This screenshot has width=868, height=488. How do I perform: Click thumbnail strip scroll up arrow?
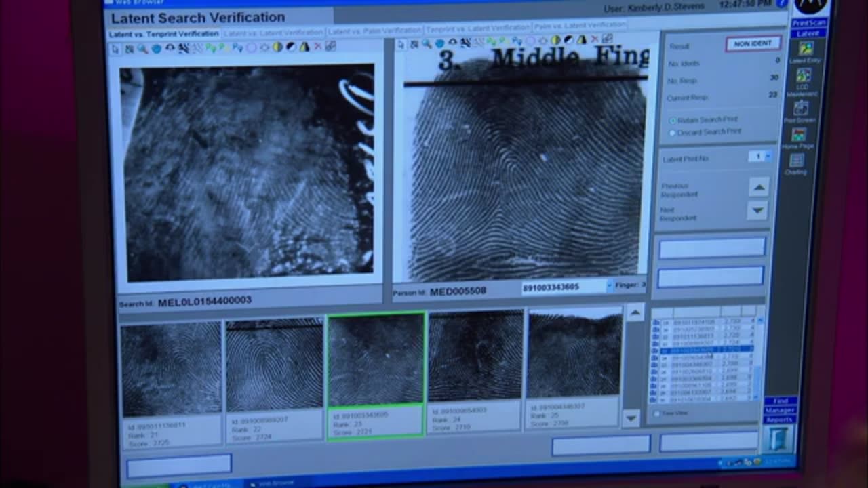click(x=634, y=312)
